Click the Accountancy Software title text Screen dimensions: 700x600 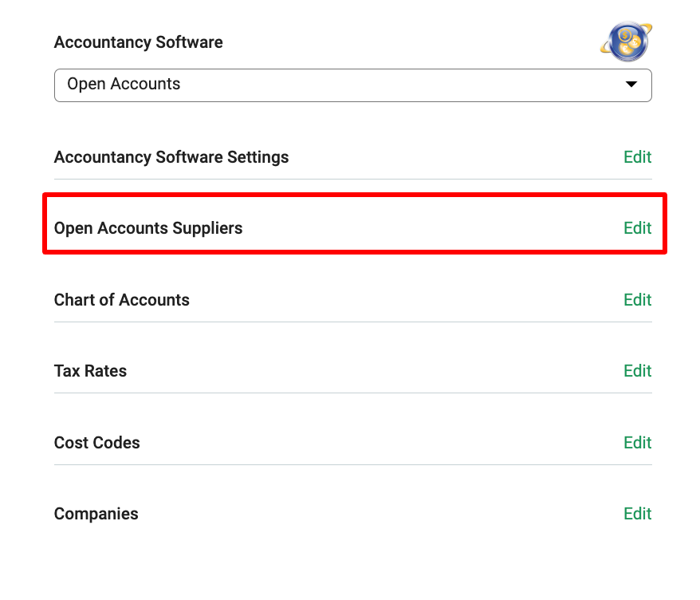139,42
